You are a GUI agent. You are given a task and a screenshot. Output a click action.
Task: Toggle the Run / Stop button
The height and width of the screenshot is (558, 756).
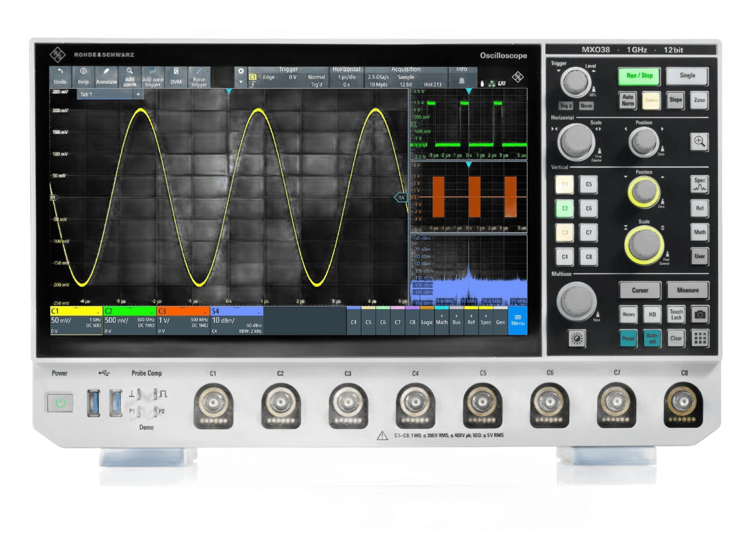[639, 76]
